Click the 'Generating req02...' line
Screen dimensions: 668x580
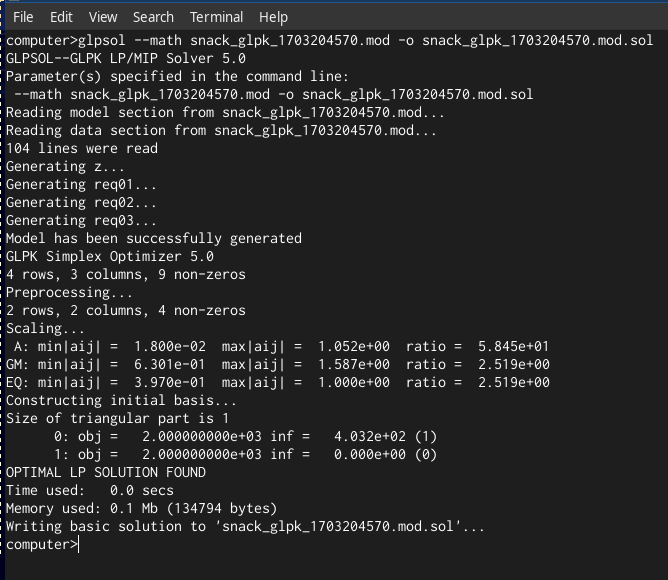coord(81,202)
